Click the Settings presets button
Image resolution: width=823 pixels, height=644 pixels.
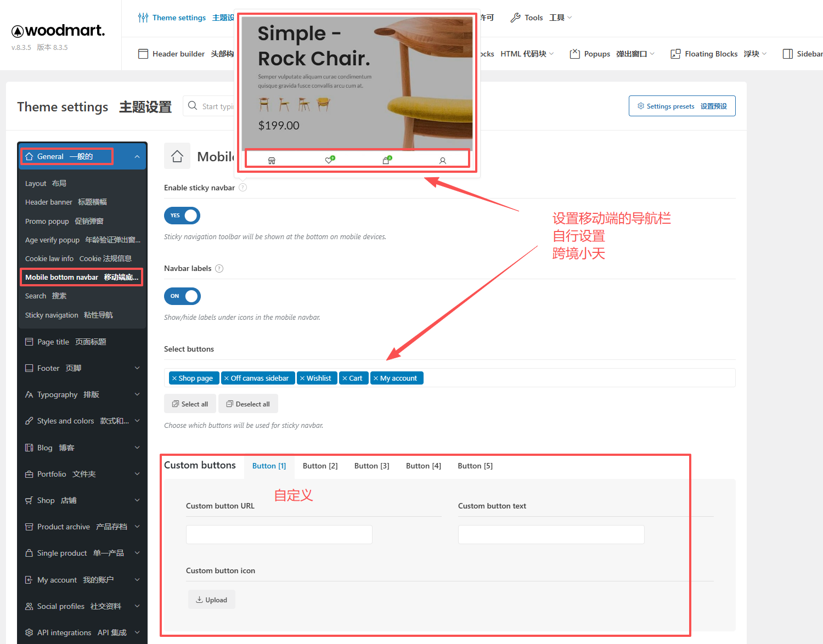click(681, 106)
